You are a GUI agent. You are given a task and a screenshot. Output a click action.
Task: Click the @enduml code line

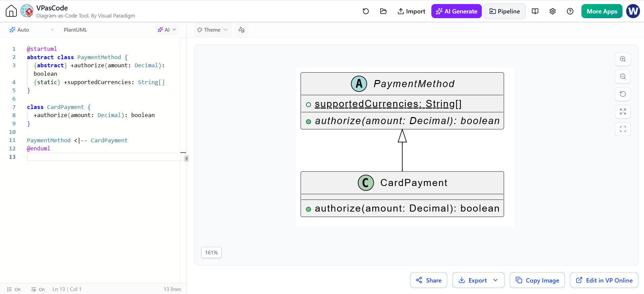point(38,148)
